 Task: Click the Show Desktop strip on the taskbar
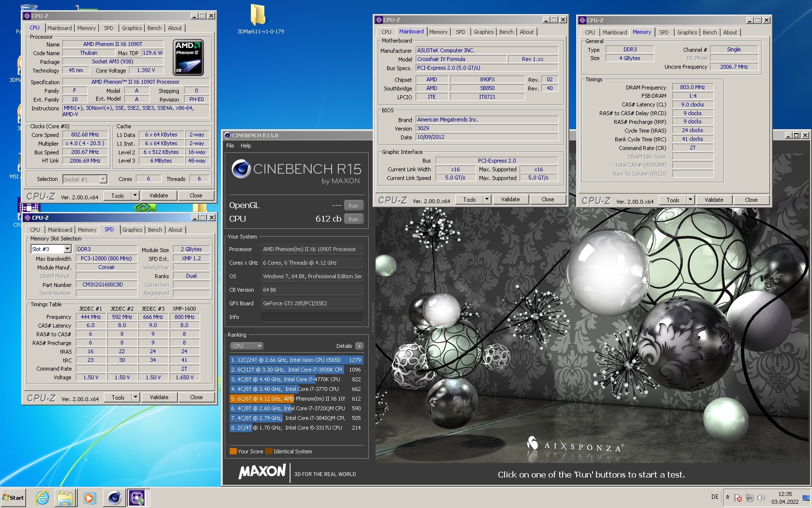[x=806, y=498]
